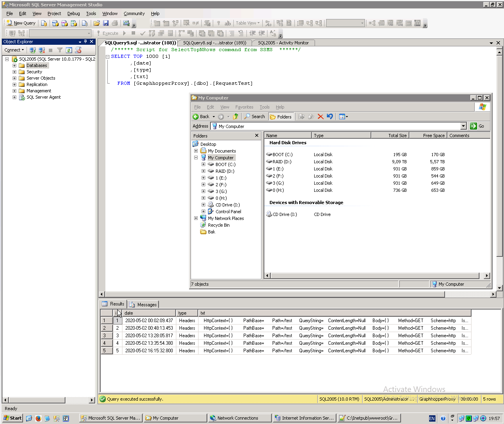
Task: Increase indent of the query text
Action: coord(261,33)
